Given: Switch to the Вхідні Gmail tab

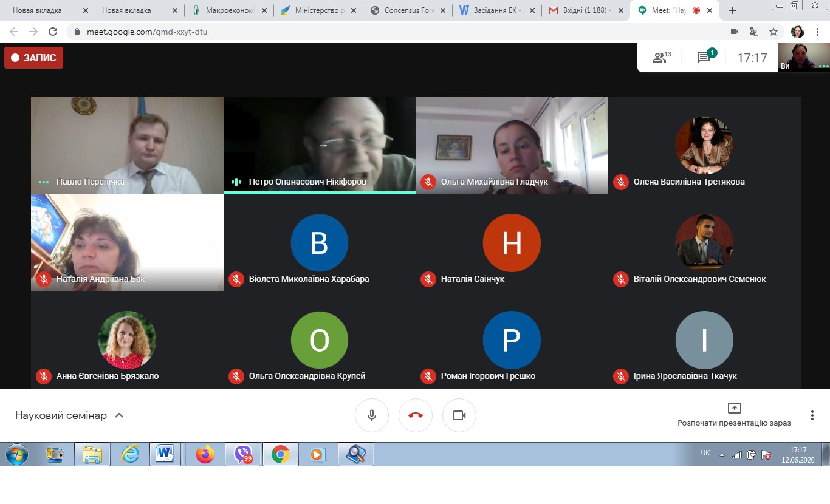Looking at the screenshot, I should pyautogui.click(x=587, y=10).
